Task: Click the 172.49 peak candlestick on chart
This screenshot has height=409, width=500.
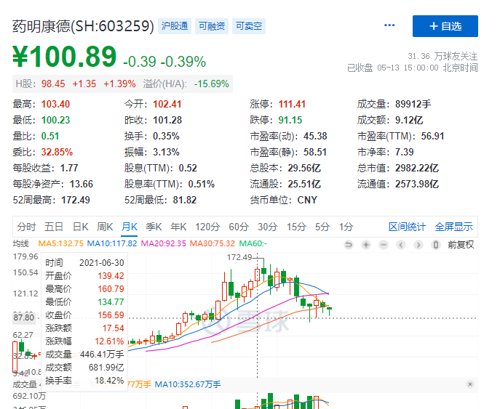Action: tap(264, 271)
